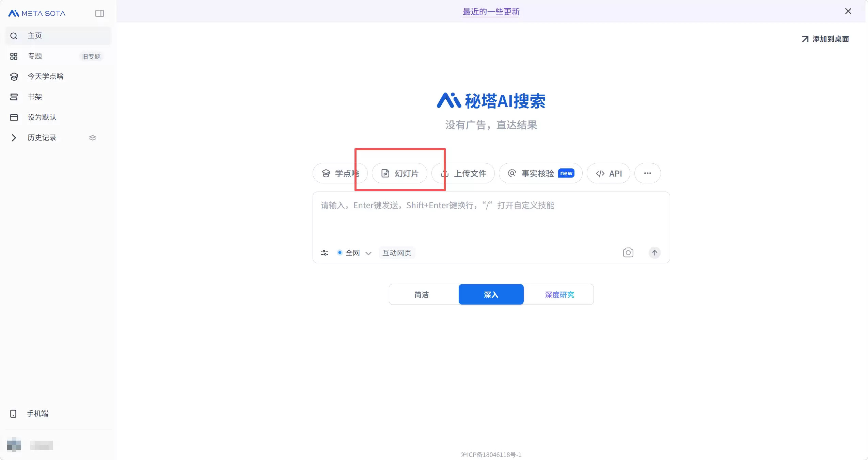This screenshot has height=460, width=868.
Task: Click the 上传文件 button
Action: pyautogui.click(x=463, y=174)
